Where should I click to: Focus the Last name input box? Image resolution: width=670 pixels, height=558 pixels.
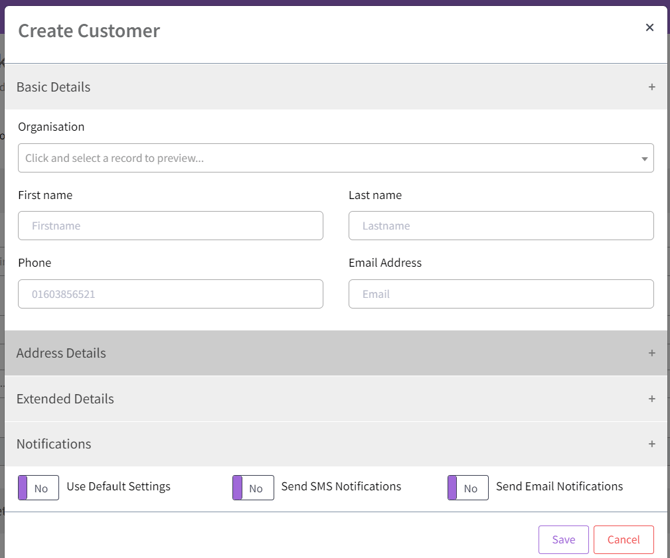[x=501, y=226]
